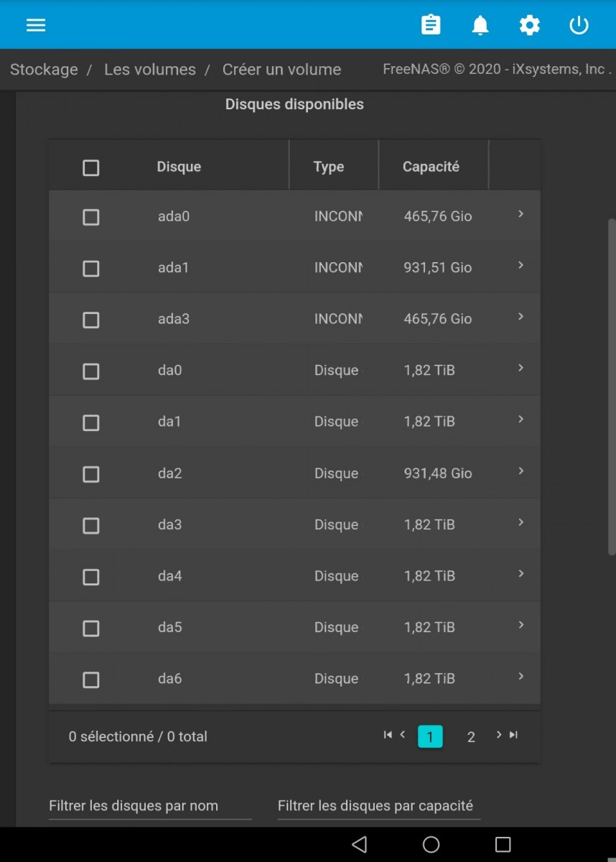Viewport: 616px width, 862px height.
Task: Go to Stockage breadcrumb
Action: [x=44, y=70]
